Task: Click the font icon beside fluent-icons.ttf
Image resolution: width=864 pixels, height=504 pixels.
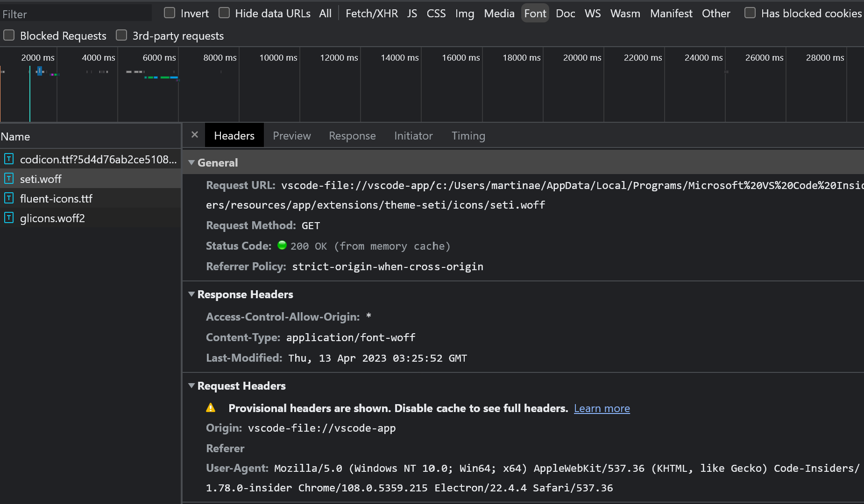Action: tap(9, 198)
